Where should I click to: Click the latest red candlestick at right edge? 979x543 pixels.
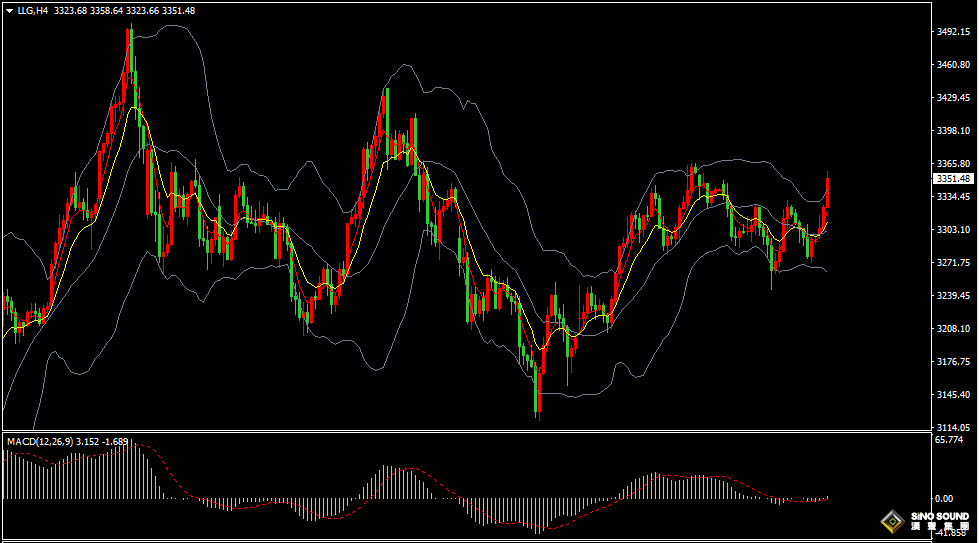pos(828,190)
